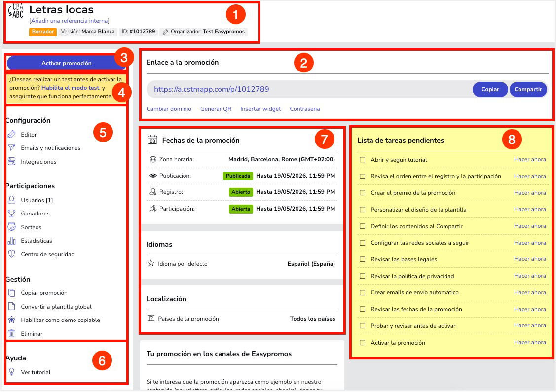Click the Todos los países value

pyautogui.click(x=312, y=319)
